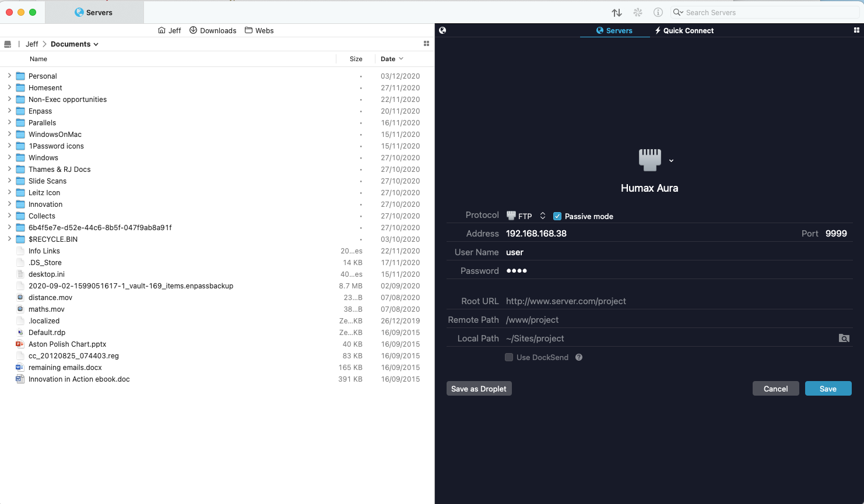The width and height of the screenshot is (864, 504).
Task: Open the transfers arrows icon in toolbar
Action: click(x=617, y=12)
